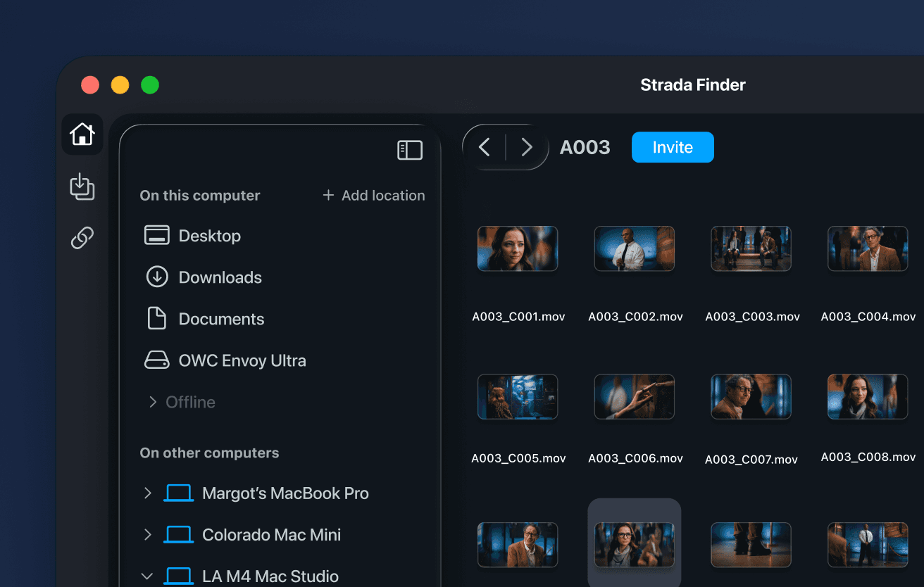The image size is (924, 587).
Task: Select the A003_C006.mov thumbnail
Action: coord(635,396)
